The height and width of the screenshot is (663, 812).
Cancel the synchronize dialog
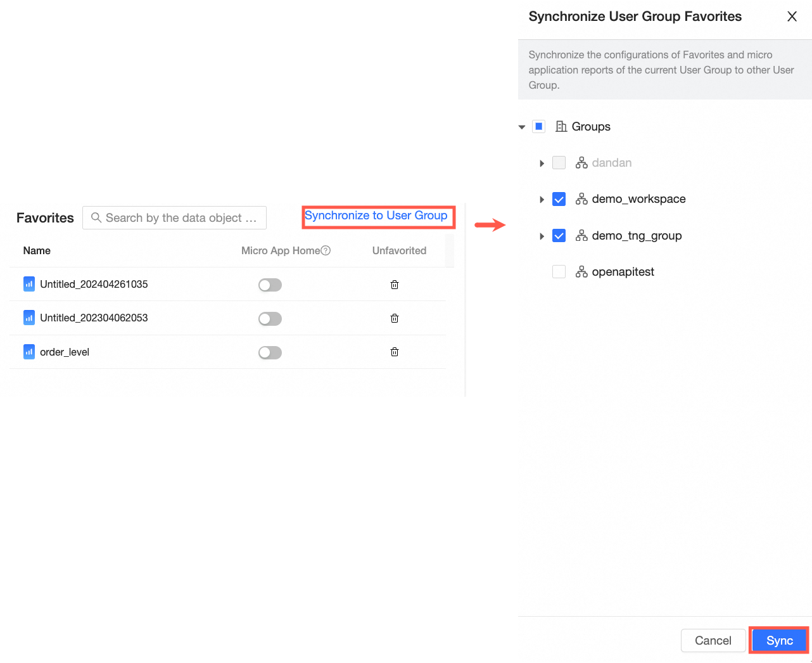[713, 640]
